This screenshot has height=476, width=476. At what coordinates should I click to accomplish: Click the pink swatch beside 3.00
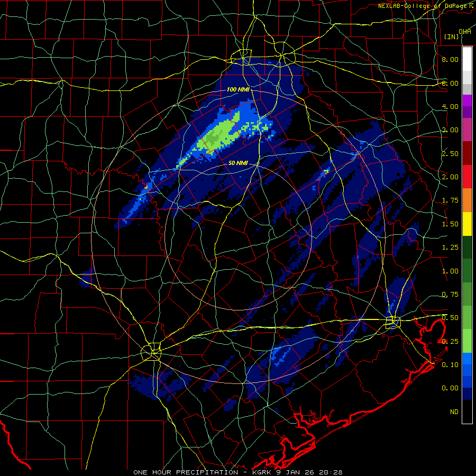click(467, 130)
